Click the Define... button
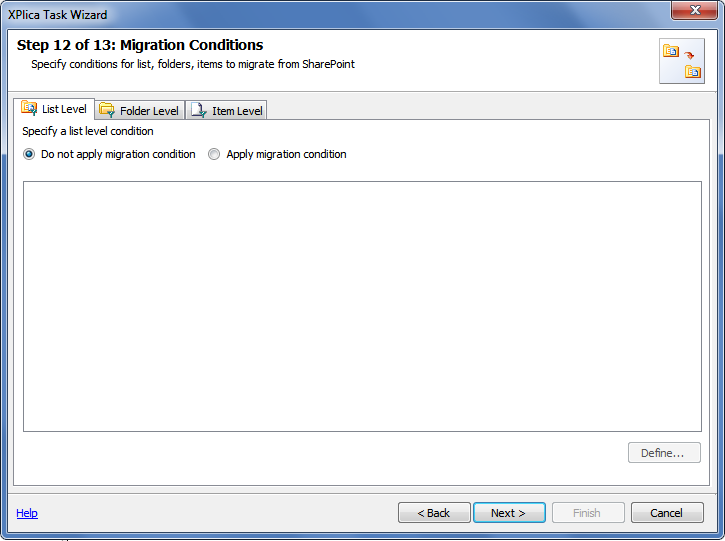Screen dimensions: 725x541 click(x=664, y=453)
